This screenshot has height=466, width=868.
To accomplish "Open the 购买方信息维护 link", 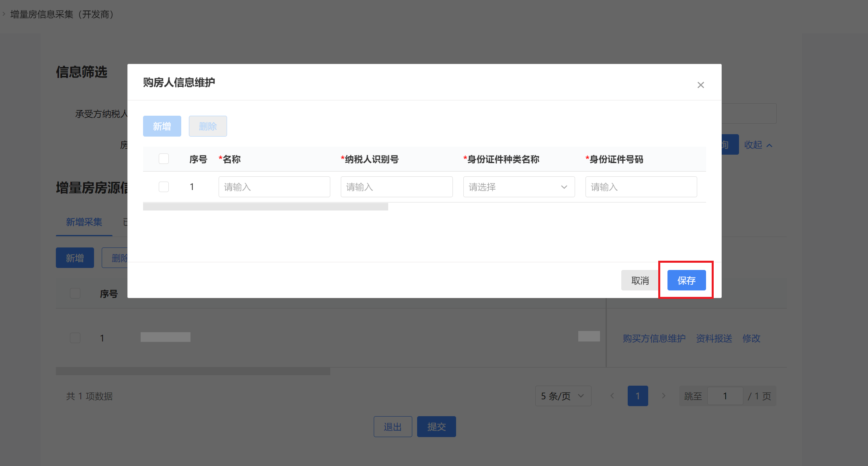I will click(654, 339).
